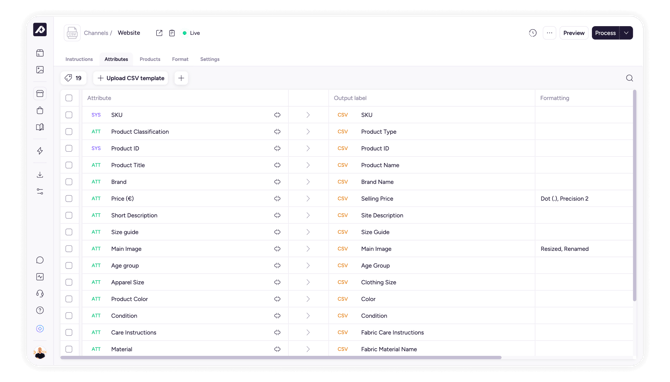Click the horizontal scrollbar at bottom
The height and width of the screenshot is (382, 670).
(281, 357)
